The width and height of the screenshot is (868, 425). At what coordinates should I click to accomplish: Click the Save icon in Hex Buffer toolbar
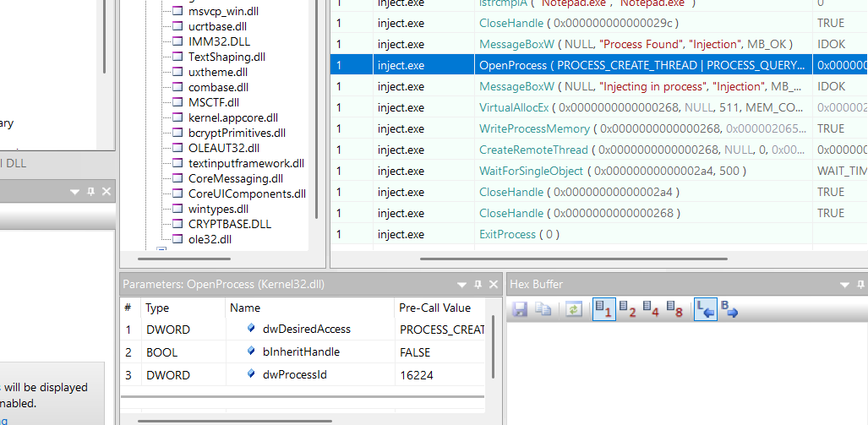pyautogui.click(x=520, y=310)
